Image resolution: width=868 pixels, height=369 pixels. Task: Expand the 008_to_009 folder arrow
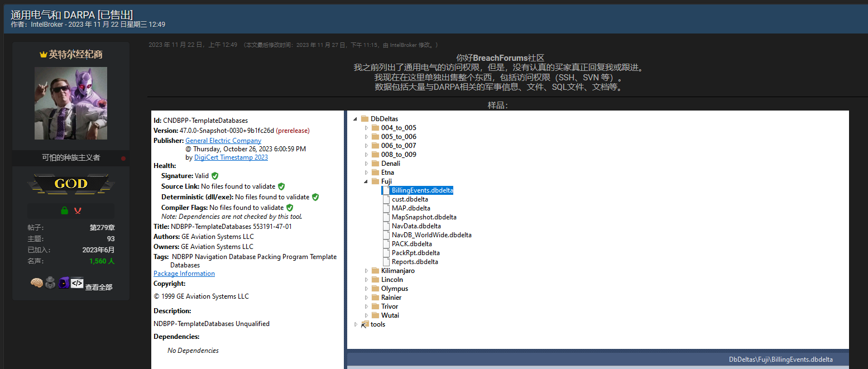tap(367, 155)
